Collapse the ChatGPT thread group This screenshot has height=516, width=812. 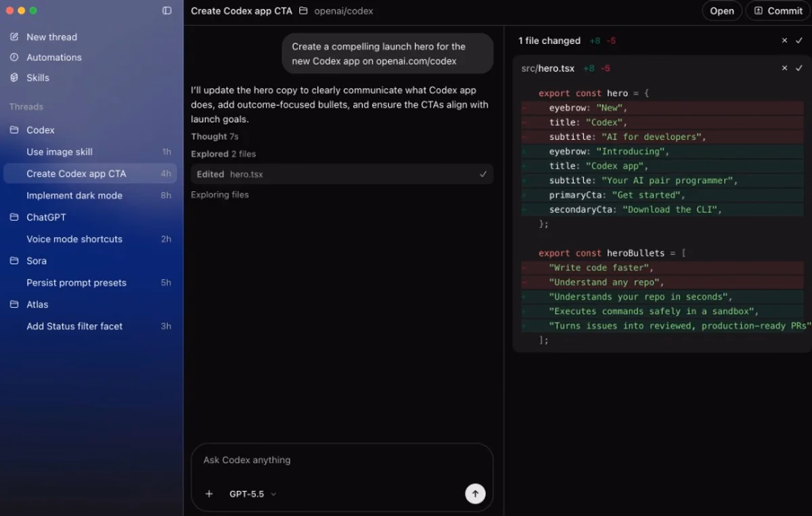[46, 217]
